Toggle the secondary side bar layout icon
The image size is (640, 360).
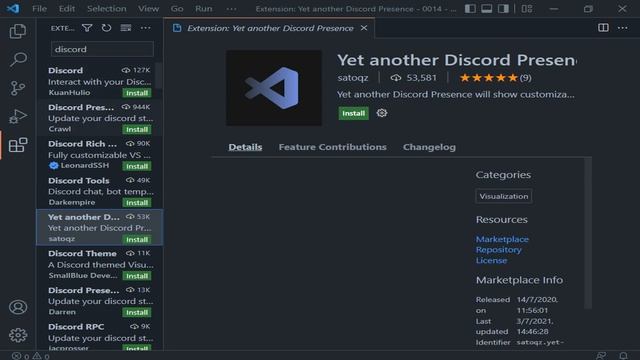[503, 9]
